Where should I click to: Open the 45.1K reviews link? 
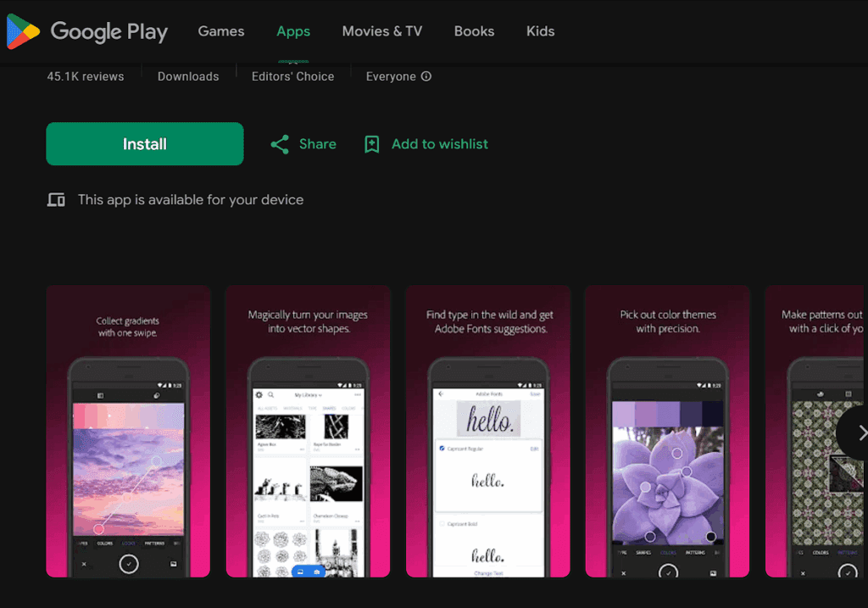tap(85, 76)
